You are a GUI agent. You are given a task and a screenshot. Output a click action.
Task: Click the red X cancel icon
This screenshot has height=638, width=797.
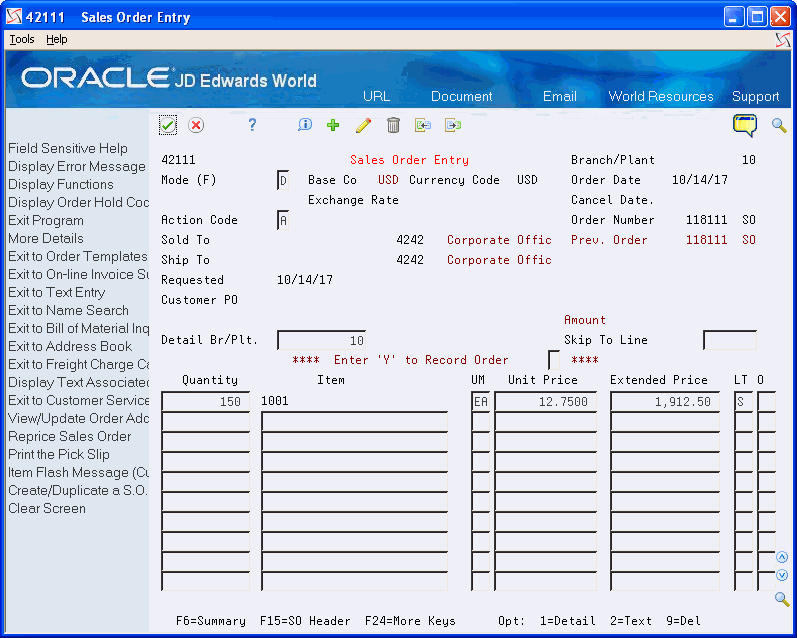(196, 125)
